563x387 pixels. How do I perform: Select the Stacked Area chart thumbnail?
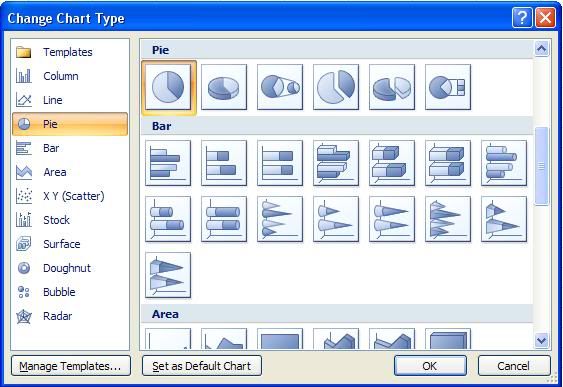tap(224, 339)
